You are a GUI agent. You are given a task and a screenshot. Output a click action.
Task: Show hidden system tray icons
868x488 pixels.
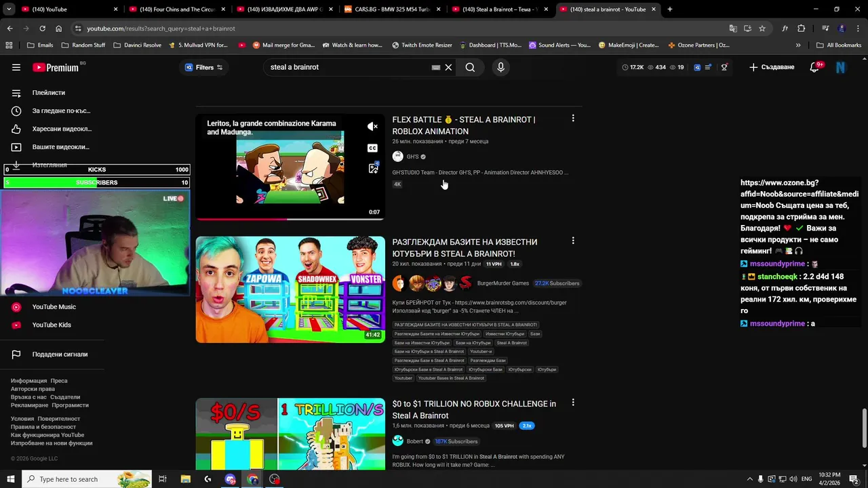(x=749, y=479)
